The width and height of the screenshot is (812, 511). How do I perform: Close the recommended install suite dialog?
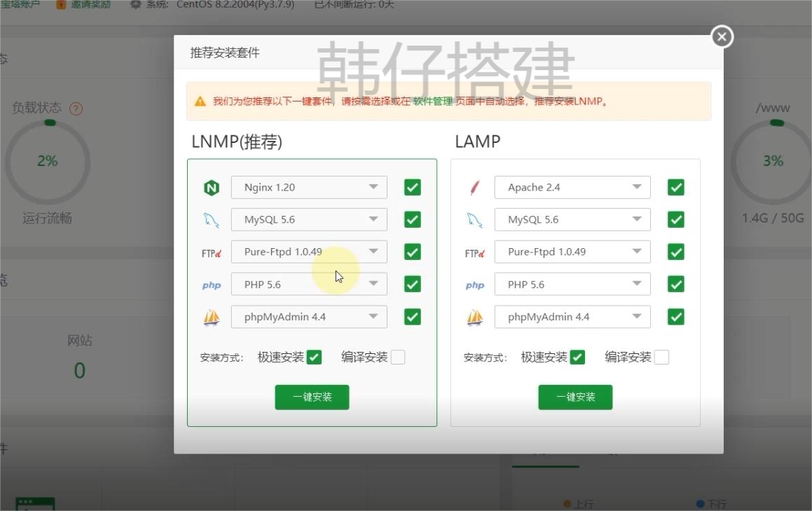pyautogui.click(x=722, y=36)
